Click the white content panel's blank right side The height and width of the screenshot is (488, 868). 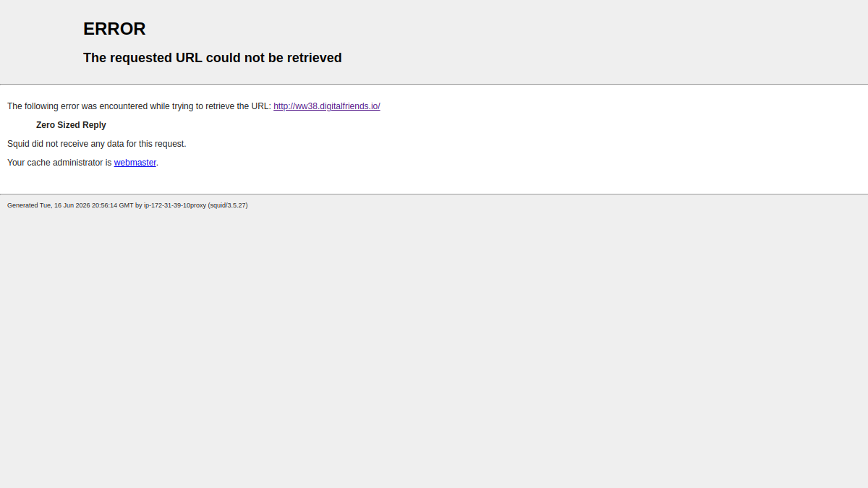622,139
